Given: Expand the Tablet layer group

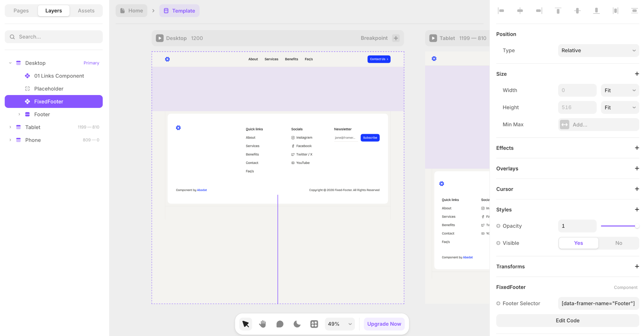Looking at the screenshot, I should [x=10, y=127].
